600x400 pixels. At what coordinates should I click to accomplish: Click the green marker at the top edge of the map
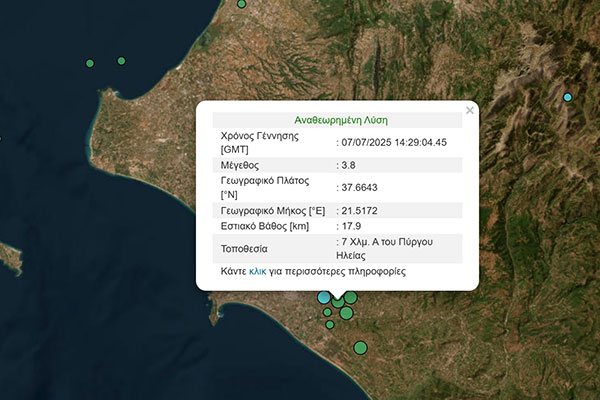pyautogui.click(x=241, y=4)
